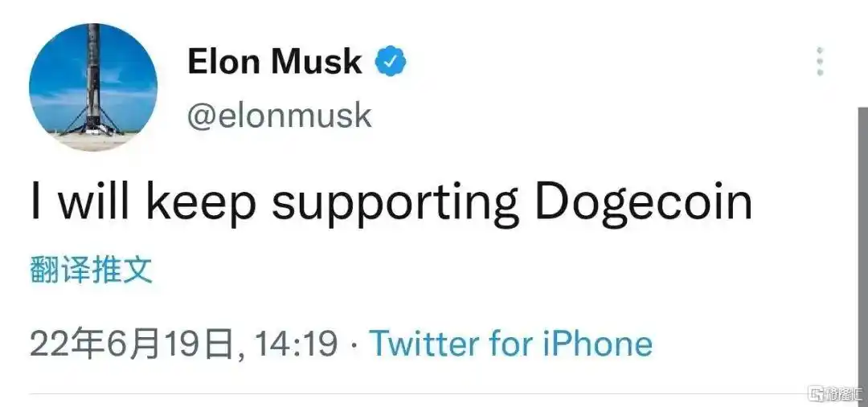
Task: Open the @elonmusk handle profile
Action: click(x=280, y=115)
